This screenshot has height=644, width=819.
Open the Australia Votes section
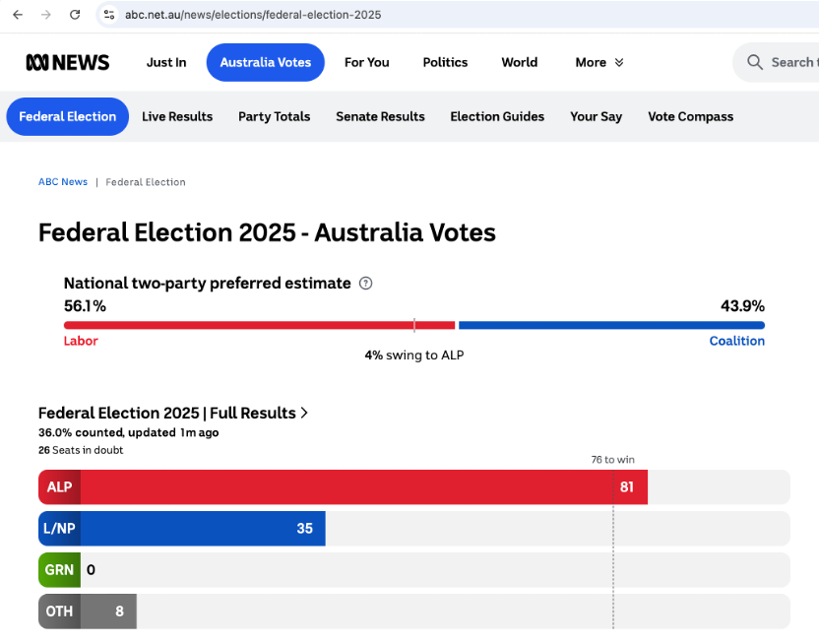[265, 62]
